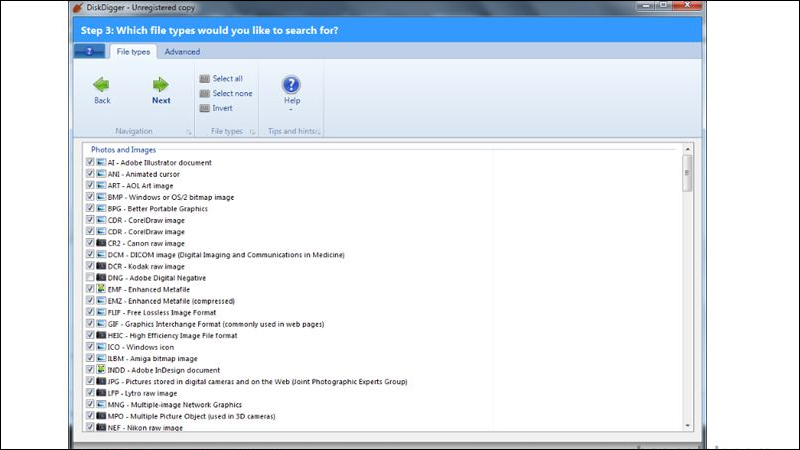This screenshot has width=800, height=450.
Task: Select 'EMF - Enhanced Metafile' text
Action: point(148,289)
